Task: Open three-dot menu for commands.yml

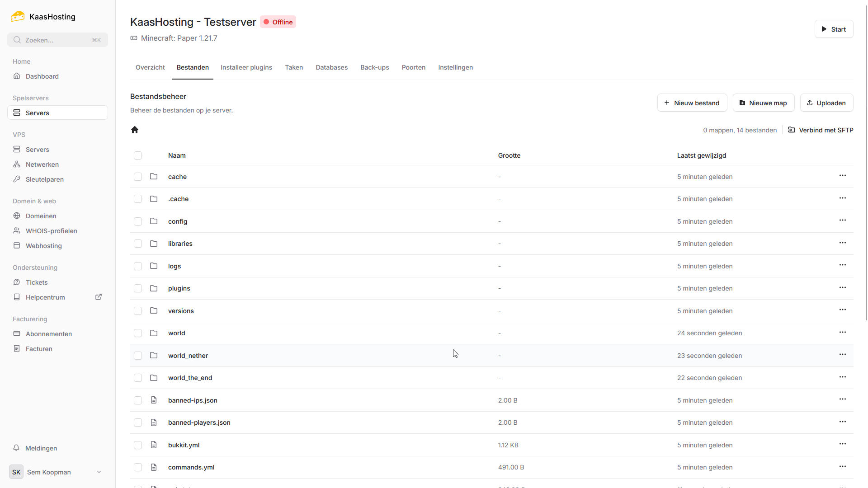Action: click(842, 467)
